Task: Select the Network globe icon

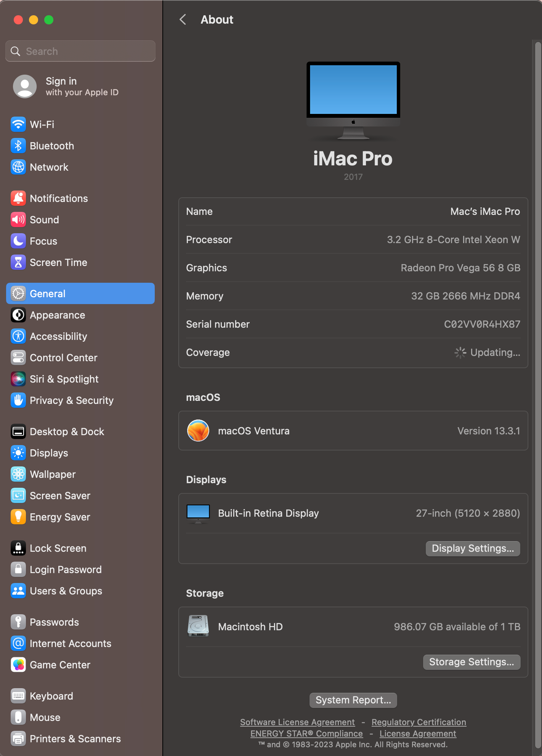Action: click(18, 167)
